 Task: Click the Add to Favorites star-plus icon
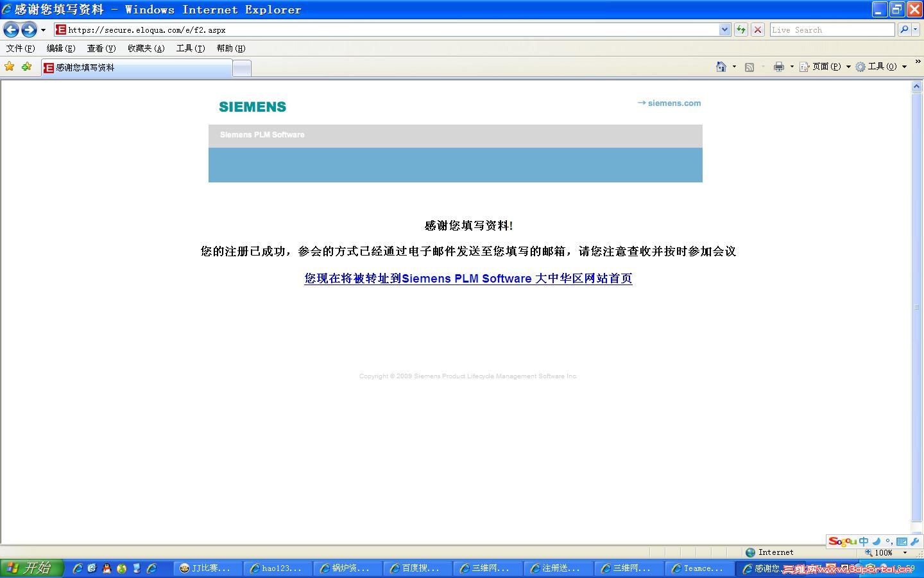(x=26, y=67)
